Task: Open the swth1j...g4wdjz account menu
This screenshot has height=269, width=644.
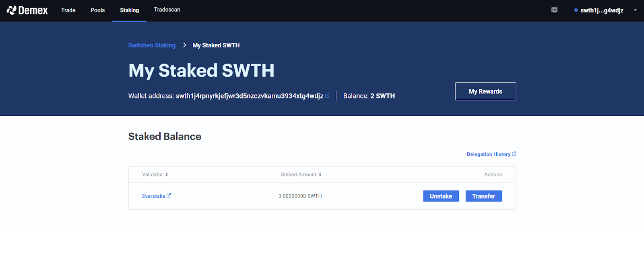Action: point(602,10)
